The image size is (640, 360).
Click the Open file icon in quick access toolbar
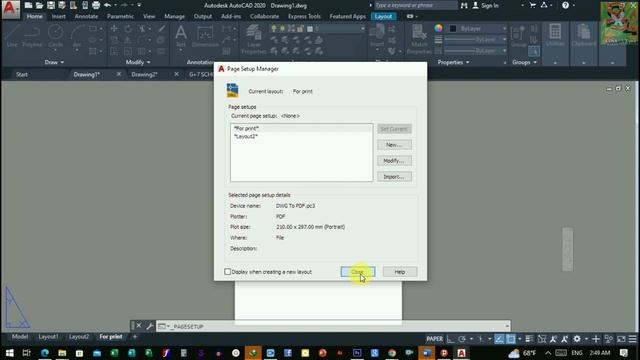click(39, 5)
